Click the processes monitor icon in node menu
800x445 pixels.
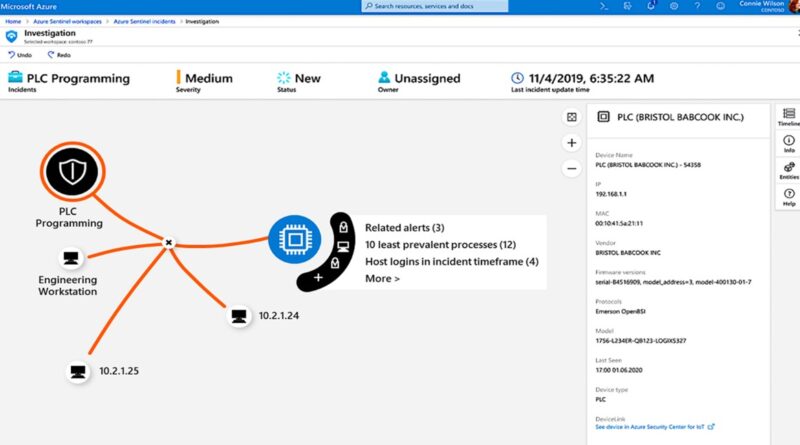click(343, 246)
